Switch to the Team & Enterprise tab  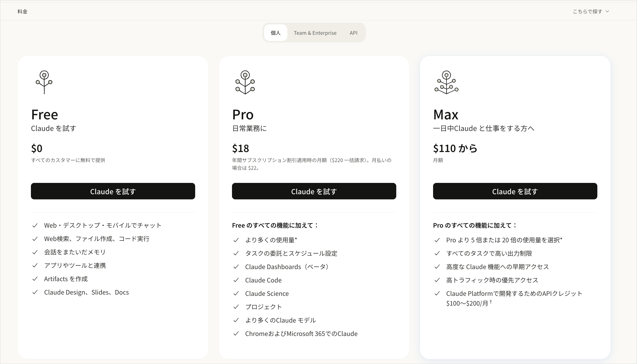(x=315, y=33)
